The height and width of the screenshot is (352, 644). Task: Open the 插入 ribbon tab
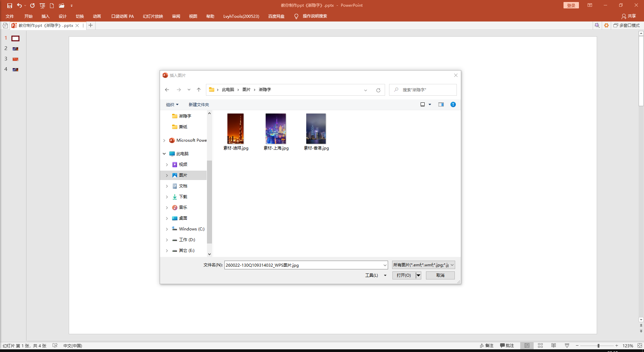[x=45, y=16]
